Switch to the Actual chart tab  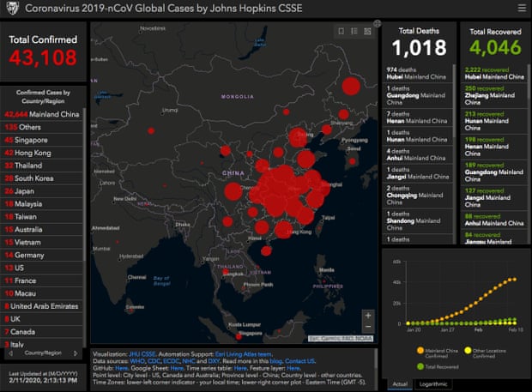coord(400,384)
